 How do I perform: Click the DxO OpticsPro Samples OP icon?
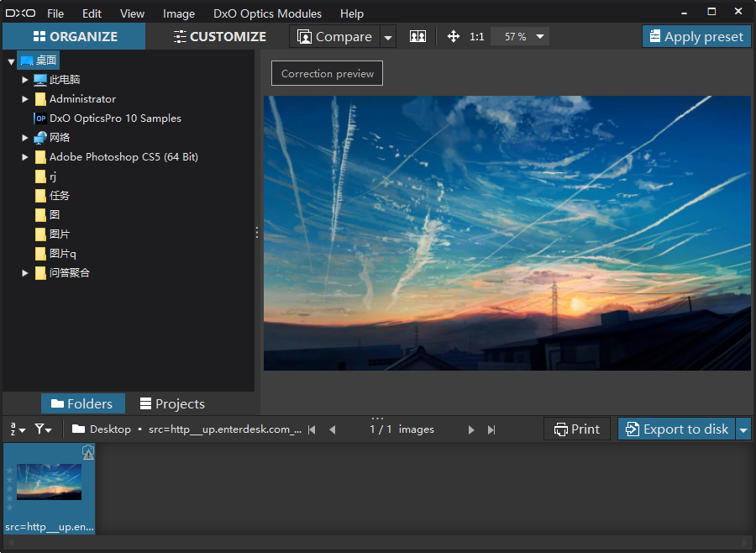[x=40, y=118]
